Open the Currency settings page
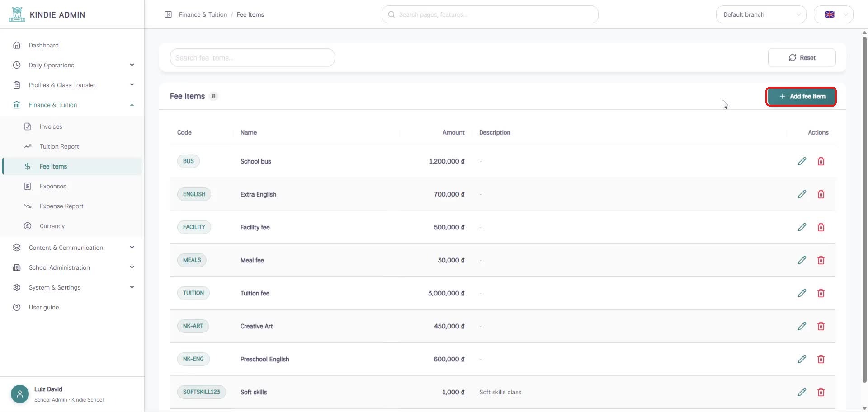868x412 pixels. point(72,226)
